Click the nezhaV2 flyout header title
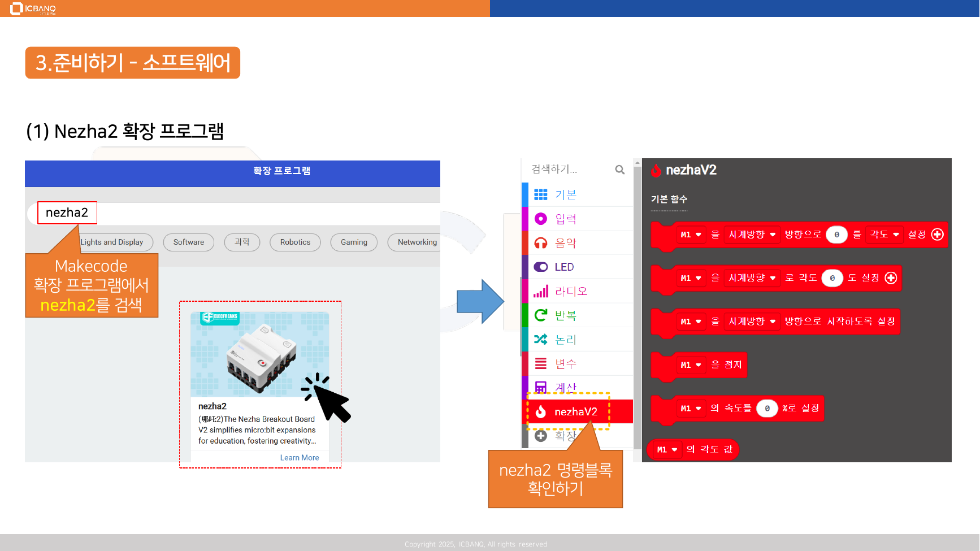Screen dimensions: 980x551 tap(691, 170)
